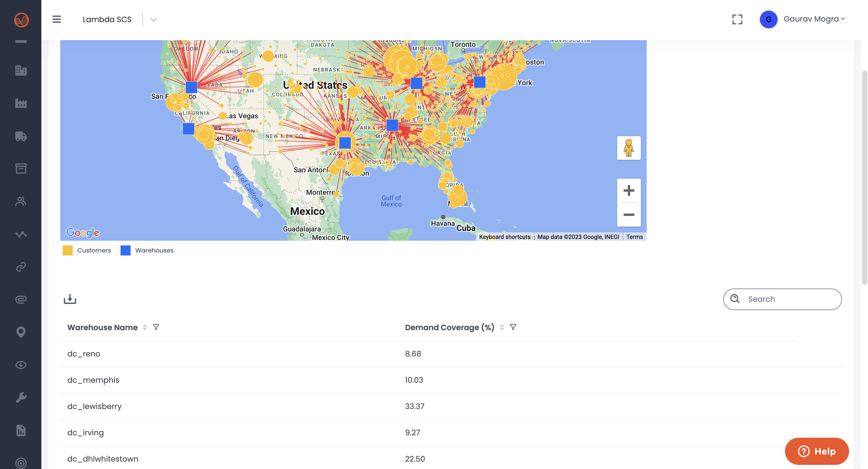Click the truck icon in sidebar

(21, 136)
